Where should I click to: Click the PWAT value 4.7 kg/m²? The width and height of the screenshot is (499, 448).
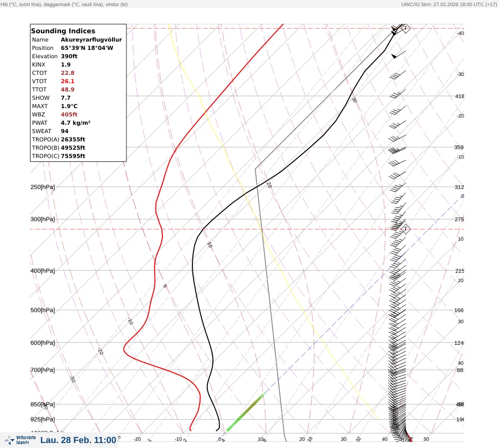(x=75, y=123)
